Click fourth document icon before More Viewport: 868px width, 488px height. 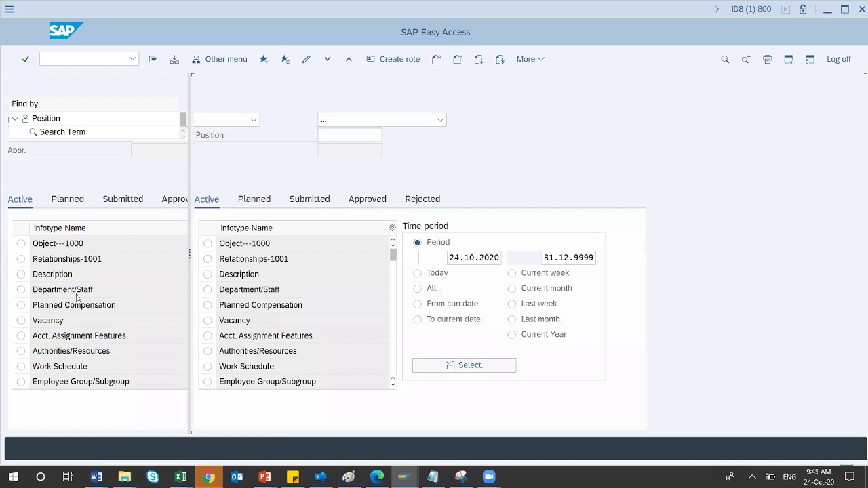500,59
